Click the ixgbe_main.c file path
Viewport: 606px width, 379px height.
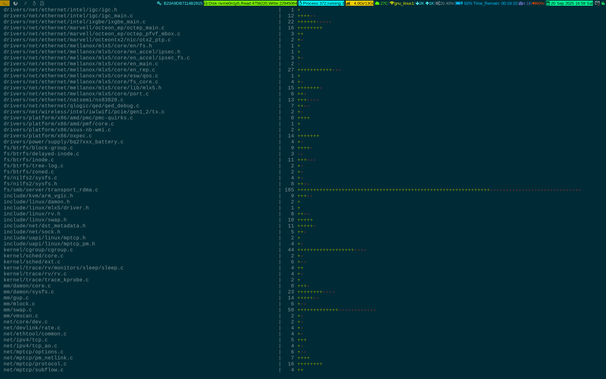pyautogui.click(x=75, y=22)
